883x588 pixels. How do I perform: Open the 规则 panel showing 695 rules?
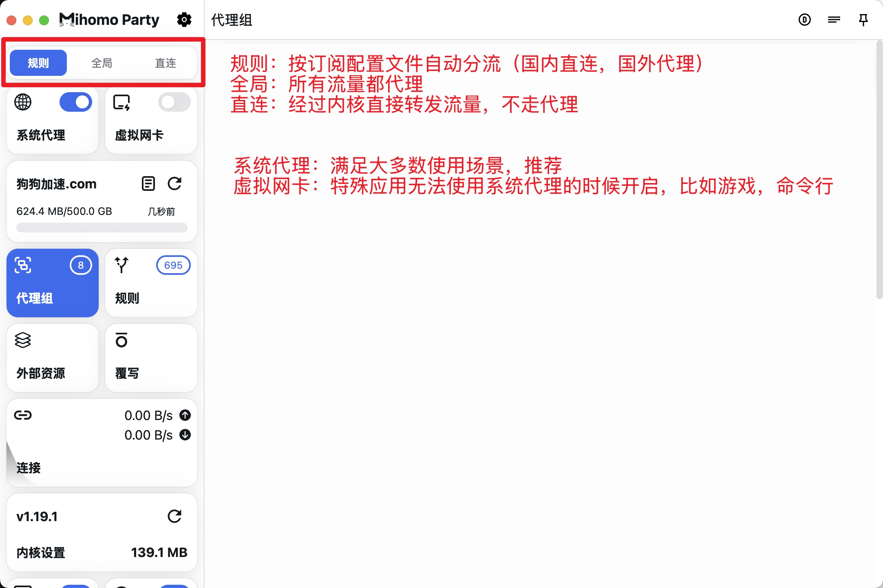click(151, 283)
